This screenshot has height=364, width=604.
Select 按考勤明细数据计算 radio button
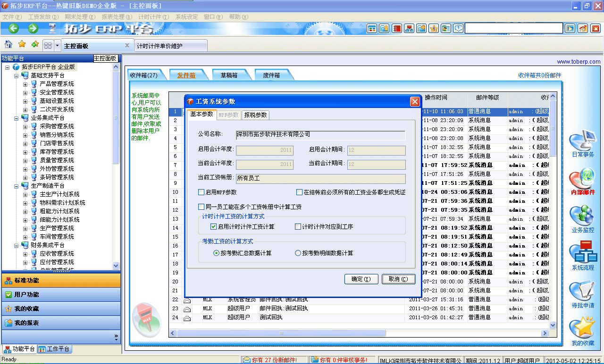[x=298, y=253]
